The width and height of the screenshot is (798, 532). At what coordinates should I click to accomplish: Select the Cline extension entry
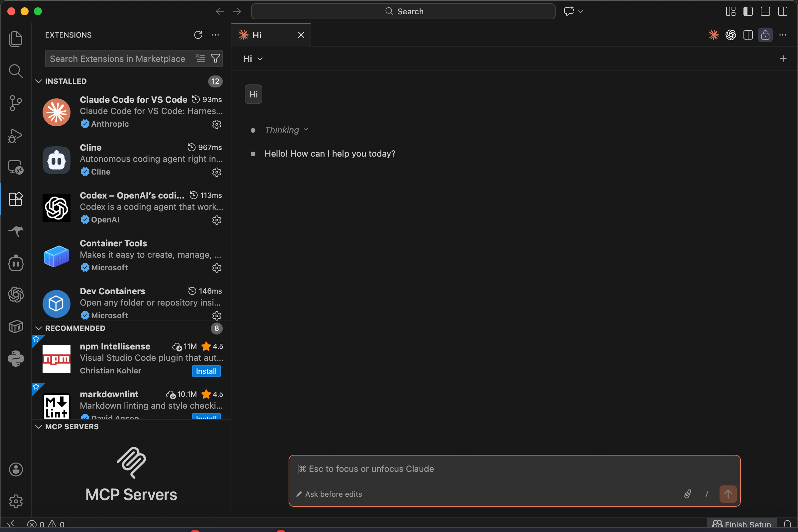point(131,160)
